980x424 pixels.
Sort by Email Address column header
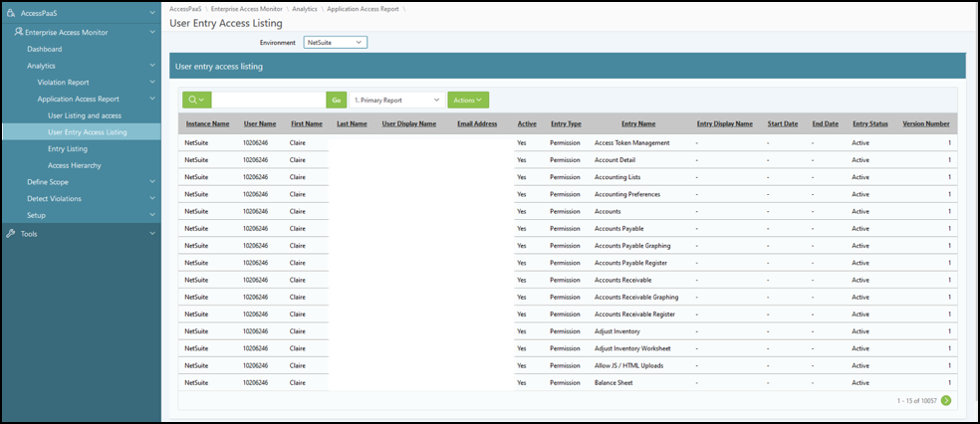click(477, 123)
